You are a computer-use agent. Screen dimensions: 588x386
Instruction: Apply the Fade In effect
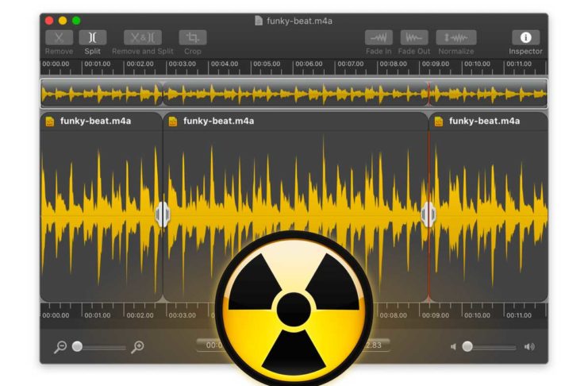pyautogui.click(x=379, y=37)
